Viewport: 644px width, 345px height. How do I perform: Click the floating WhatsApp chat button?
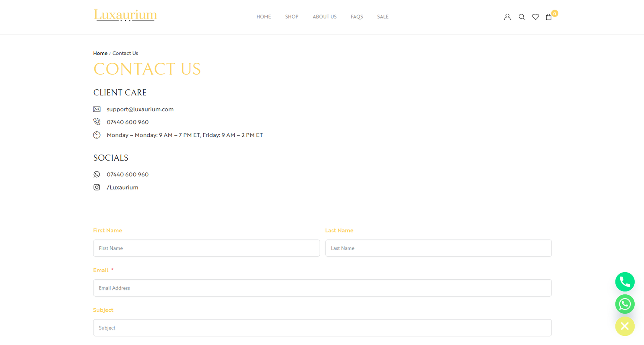coord(625,304)
